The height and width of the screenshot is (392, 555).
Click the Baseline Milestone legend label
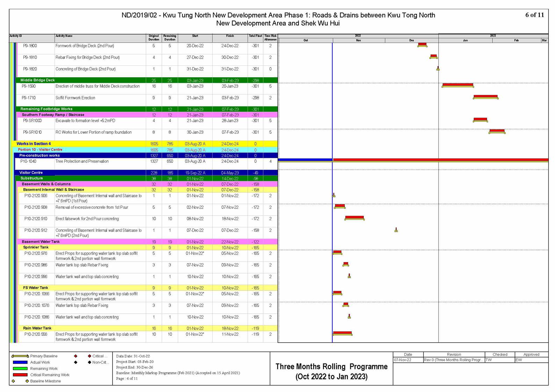click(45, 381)
